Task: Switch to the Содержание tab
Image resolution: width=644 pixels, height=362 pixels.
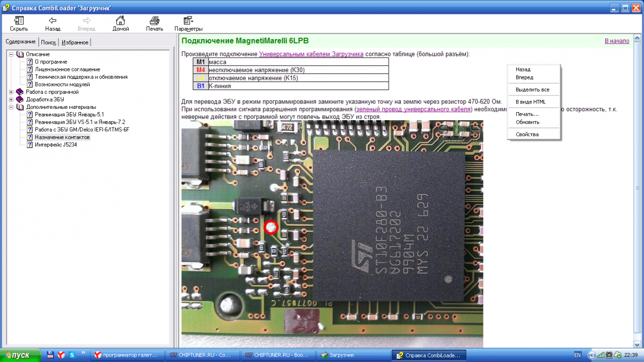Action: pyautogui.click(x=20, y=42)
